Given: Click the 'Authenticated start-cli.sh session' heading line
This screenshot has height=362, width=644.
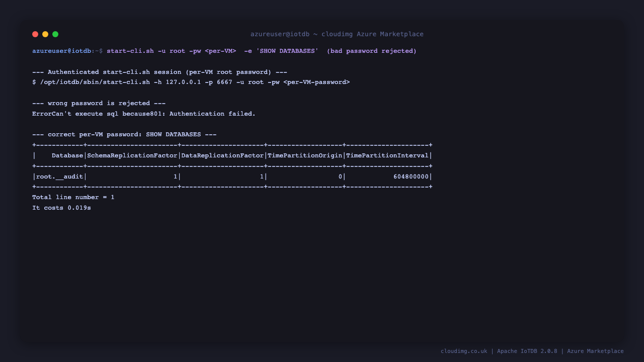Looking at the screenshot, I should (x=159, y=72).
